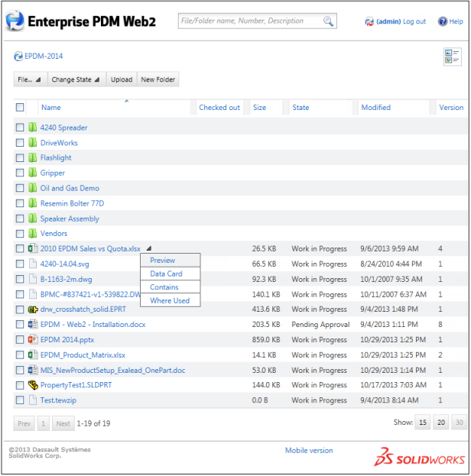This screenshot has width=471, height=476.
Task: Click the file search input field
Action: 248,21
